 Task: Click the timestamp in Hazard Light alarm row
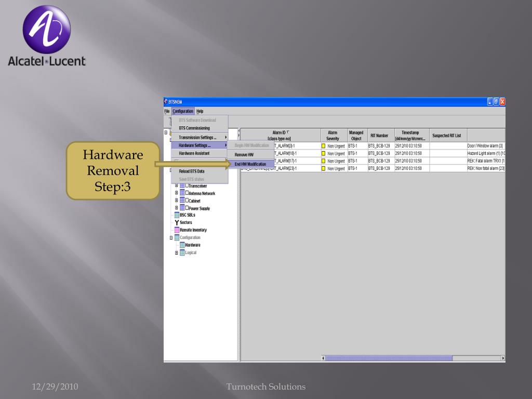click(x=408, y=153)
